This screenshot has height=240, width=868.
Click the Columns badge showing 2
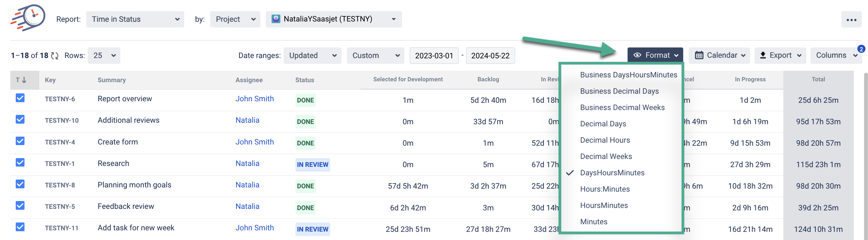(x=861, y=49)
